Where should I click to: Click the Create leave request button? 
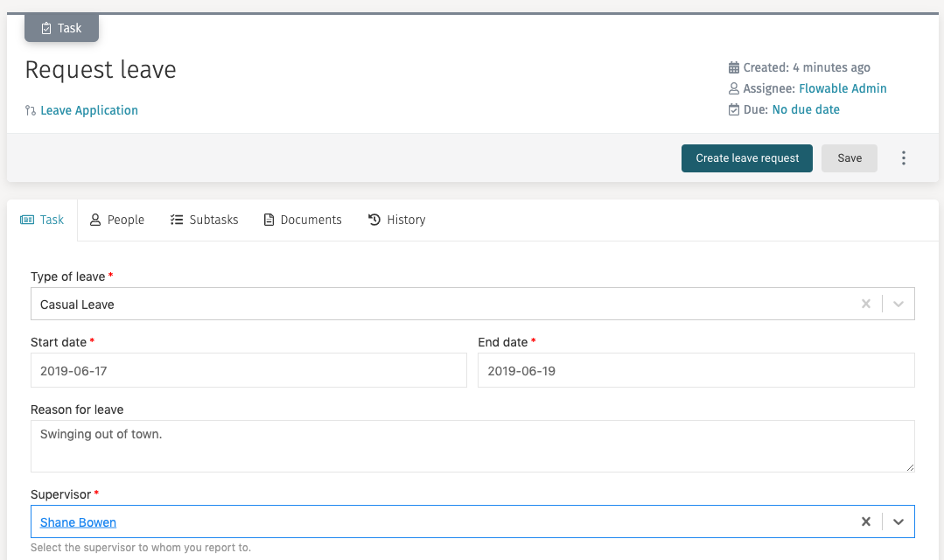point(746,158)
